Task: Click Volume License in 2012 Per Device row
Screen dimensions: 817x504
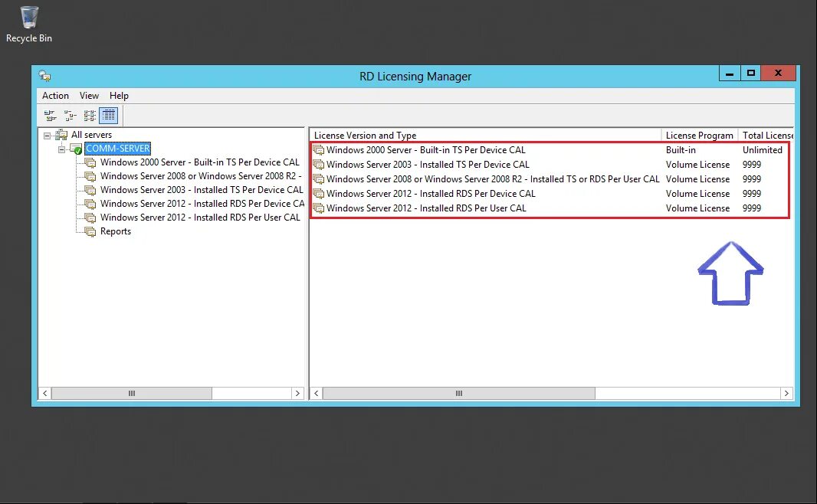Action: pos(697,194)
